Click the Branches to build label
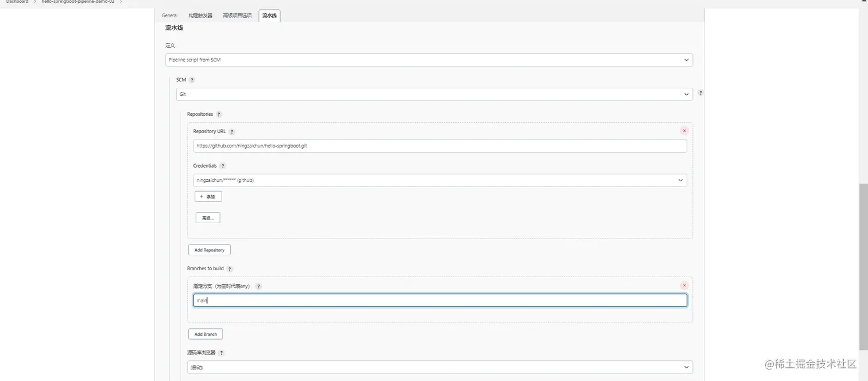Screen dimensions: 868x381 [206, 269]
